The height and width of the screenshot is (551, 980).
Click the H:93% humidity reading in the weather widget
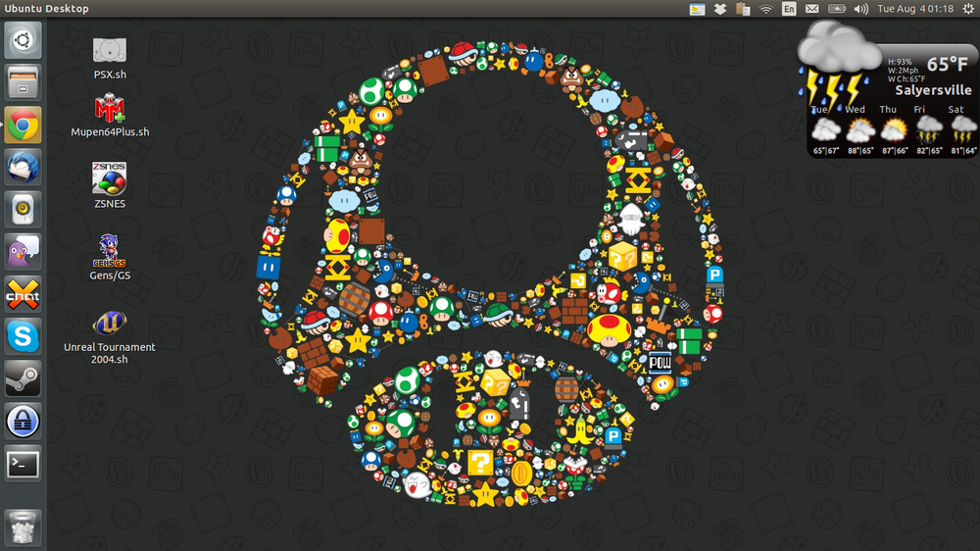click(900, 62)
